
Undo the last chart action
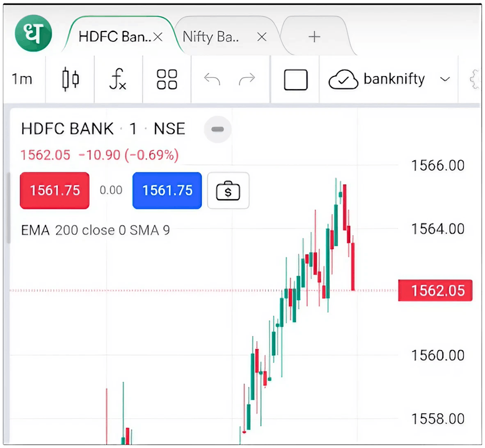pos(212,79)
